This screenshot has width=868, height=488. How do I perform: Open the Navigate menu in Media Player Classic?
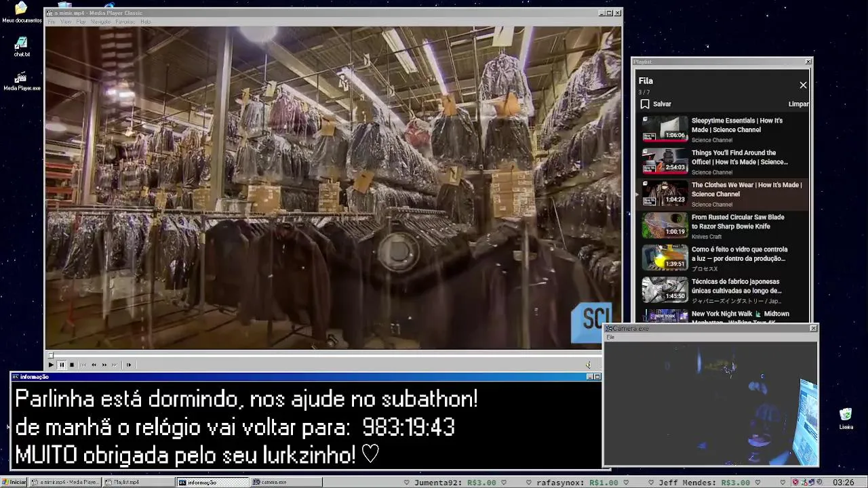(x=100, y=22)
